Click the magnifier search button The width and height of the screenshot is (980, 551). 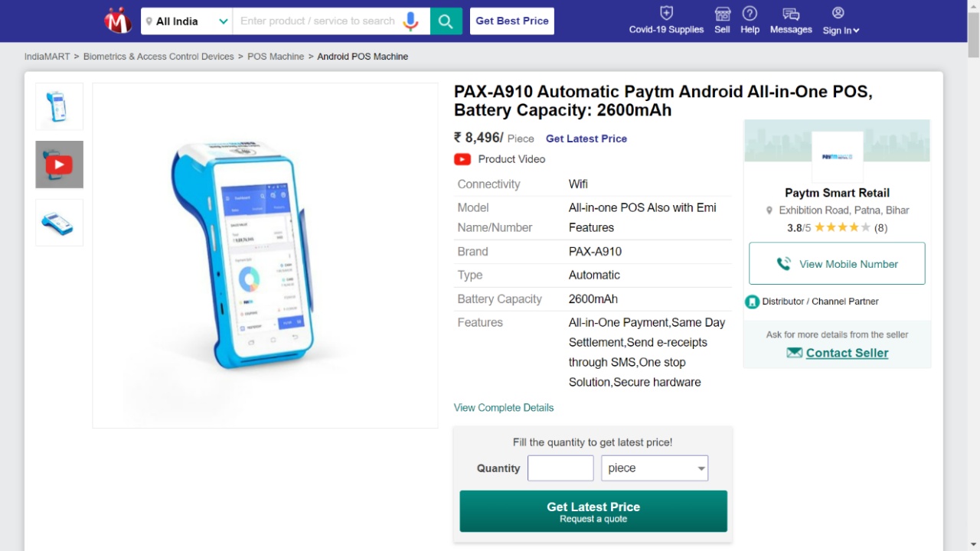(x=446, y=21)
